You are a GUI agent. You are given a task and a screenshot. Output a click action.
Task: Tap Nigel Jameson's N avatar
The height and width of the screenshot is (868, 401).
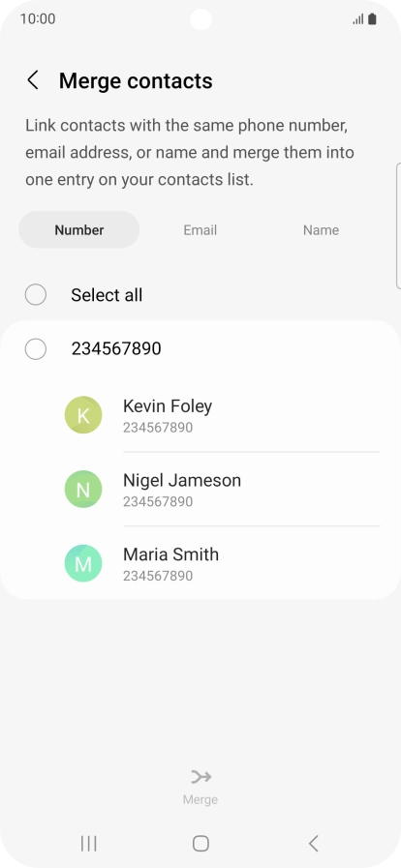coord(83,489)
